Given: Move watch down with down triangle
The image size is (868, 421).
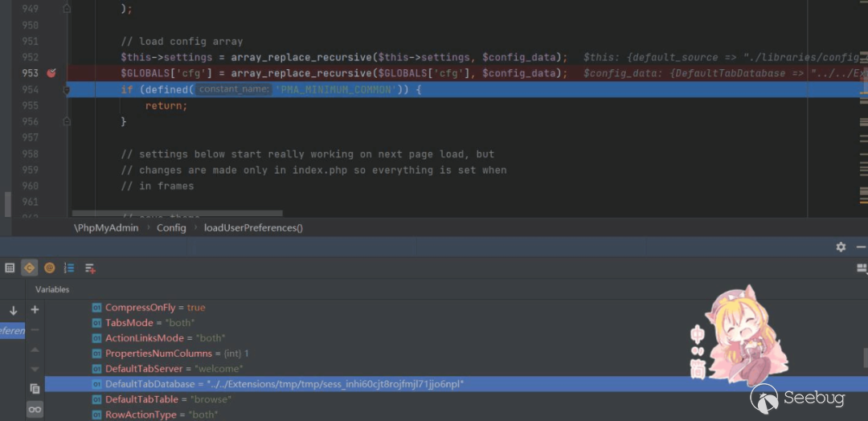Looking at the screenshot, I should (x=35, y=369).
